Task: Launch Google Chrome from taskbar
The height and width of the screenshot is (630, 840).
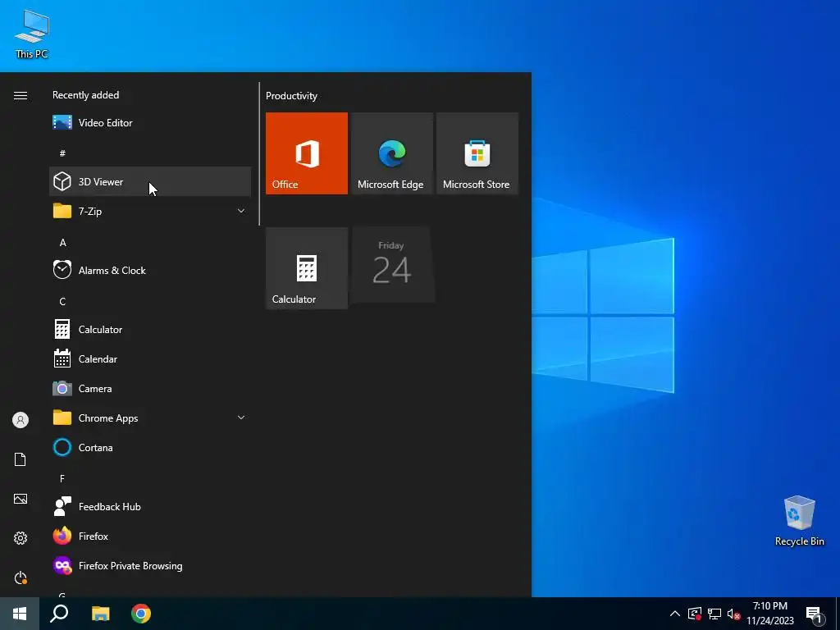Action: (141, 614)
